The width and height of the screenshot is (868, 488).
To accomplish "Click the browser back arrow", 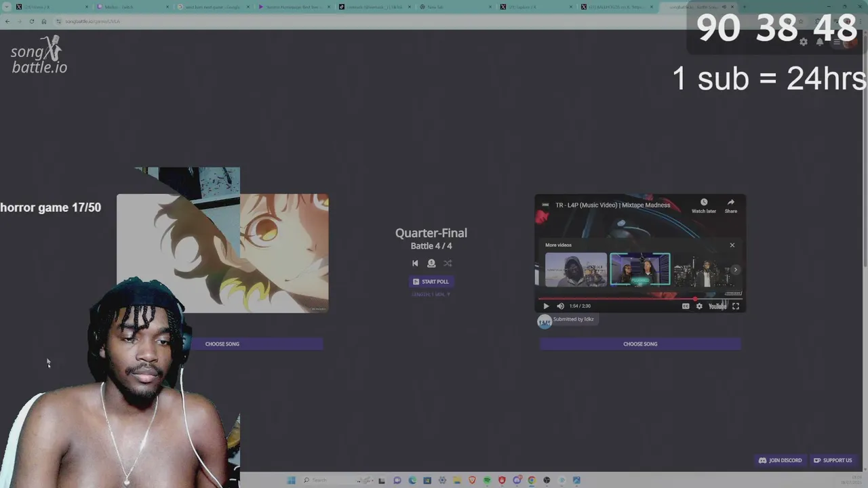I will pyautogui.click(x=7, y=21).
